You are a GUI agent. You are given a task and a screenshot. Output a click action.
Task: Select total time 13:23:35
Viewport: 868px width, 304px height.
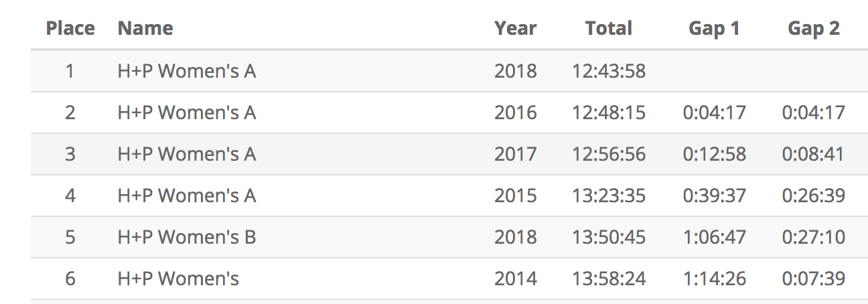(x=609, y=196)
